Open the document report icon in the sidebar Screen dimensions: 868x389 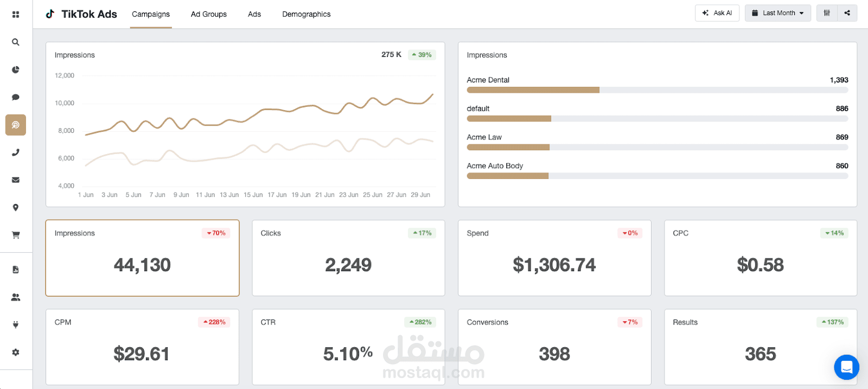[16, 270]
